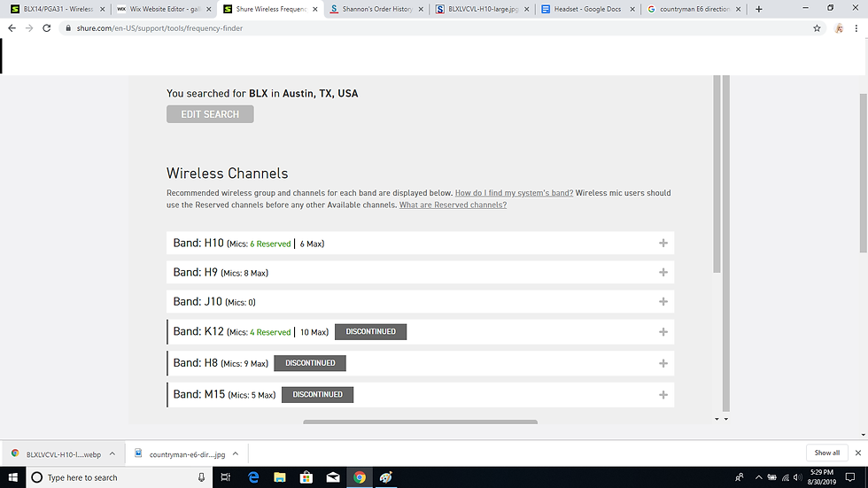The width and height of the screenshot is (868, 488).
Task: Expand the Band: J10 row plus icon
Action: tap(663, 301)
